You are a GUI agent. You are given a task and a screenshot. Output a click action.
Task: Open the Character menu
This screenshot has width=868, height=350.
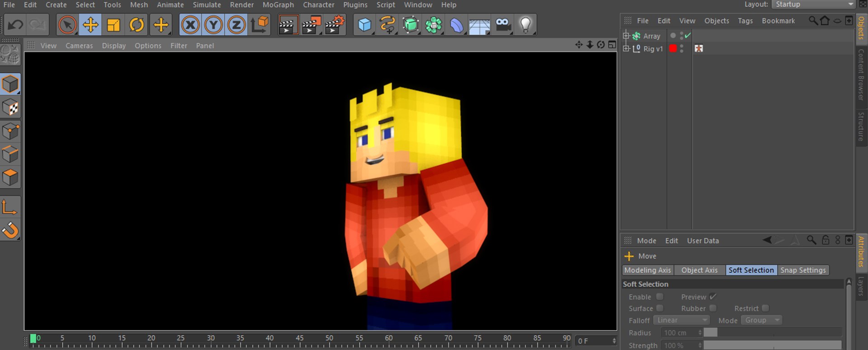(319, 5)
